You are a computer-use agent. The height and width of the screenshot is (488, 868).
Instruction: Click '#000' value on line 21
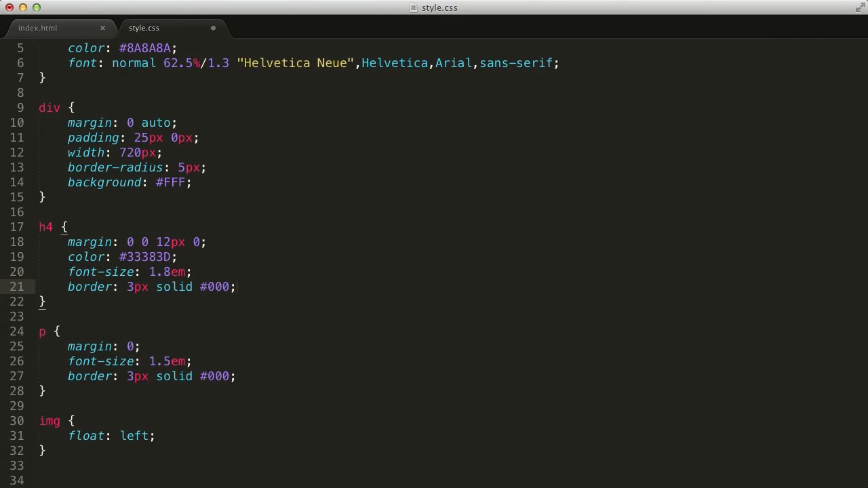tap(214, 287)
